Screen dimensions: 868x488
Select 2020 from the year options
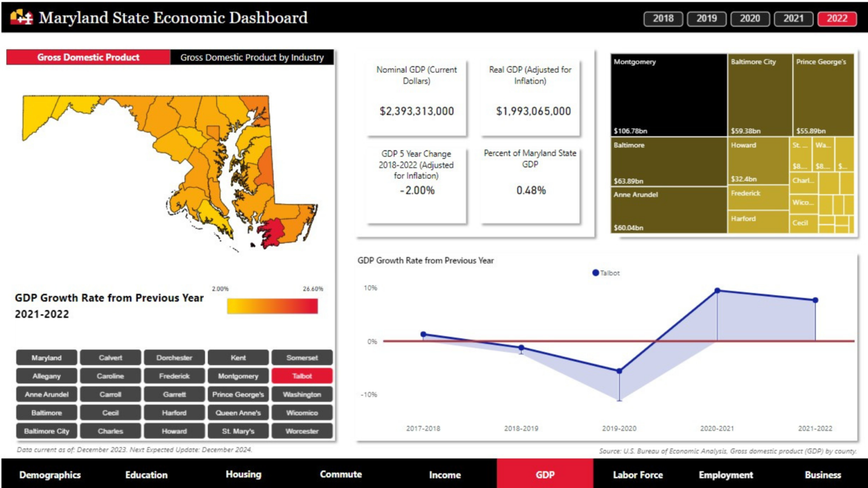pos(750,19)
